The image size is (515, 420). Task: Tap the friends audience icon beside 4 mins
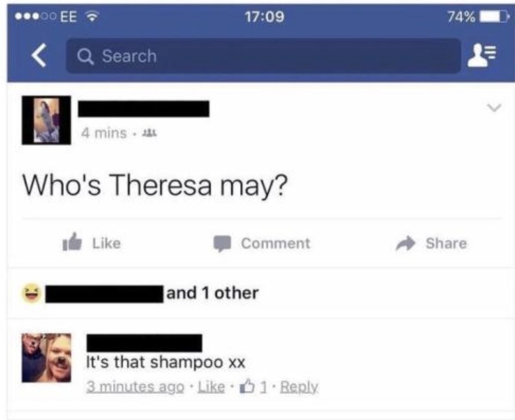[x=145, y=133]
